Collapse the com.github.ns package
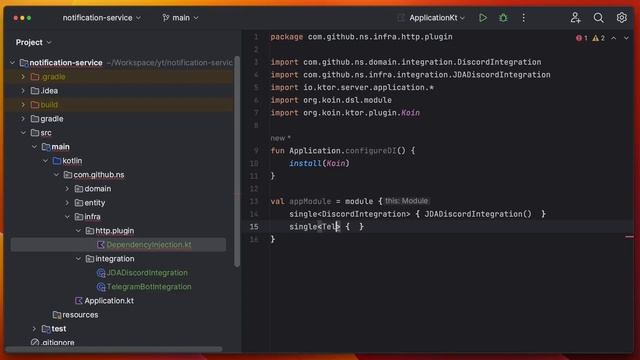 click(56, 175)
